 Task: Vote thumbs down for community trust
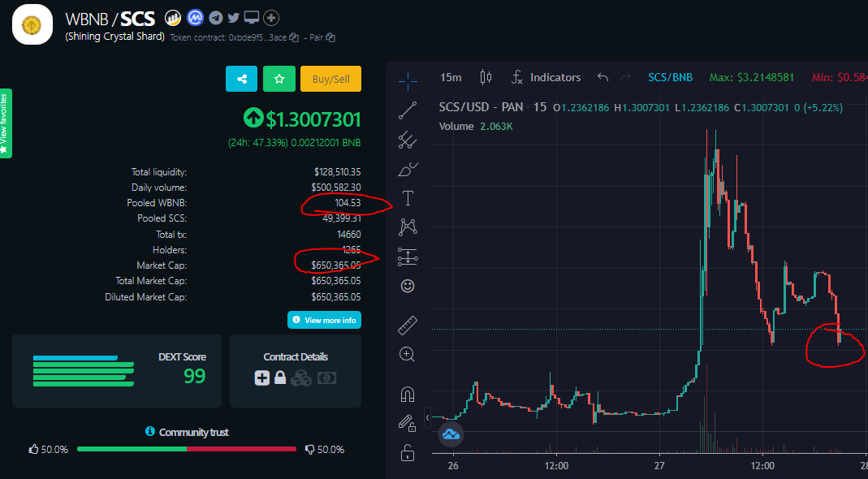(x=310, y=449)
